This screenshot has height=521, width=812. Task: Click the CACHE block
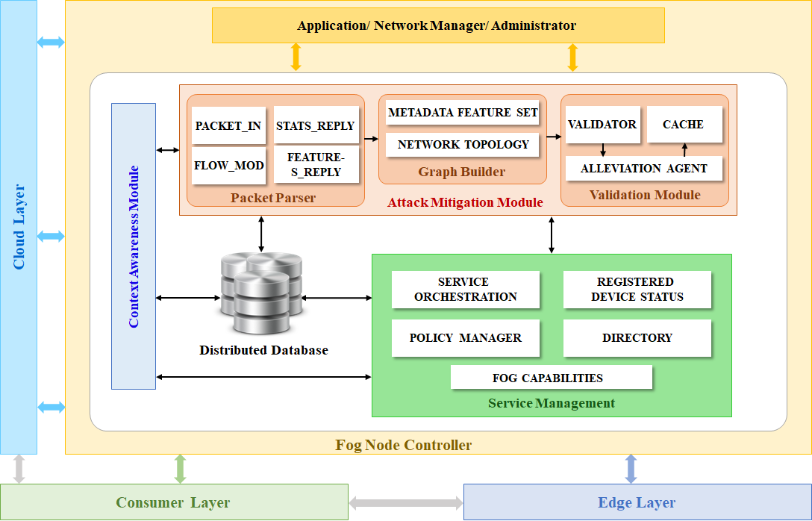point(683,124)
